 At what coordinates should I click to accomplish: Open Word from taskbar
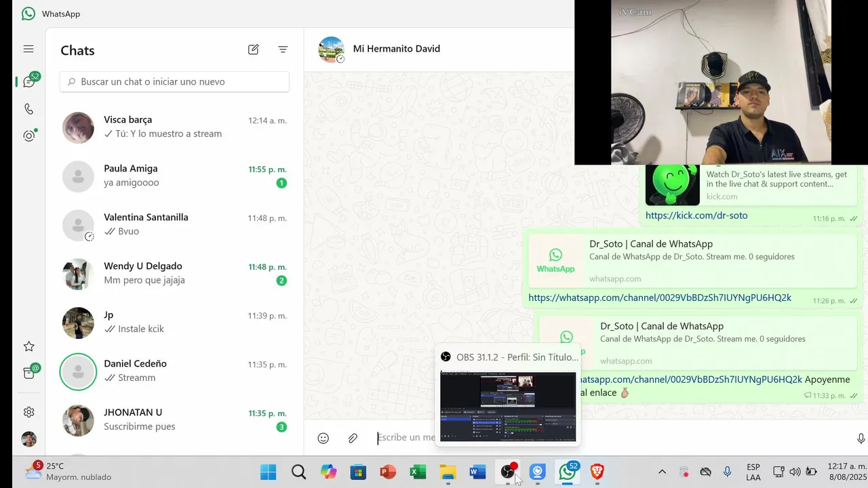pos(477,472)
